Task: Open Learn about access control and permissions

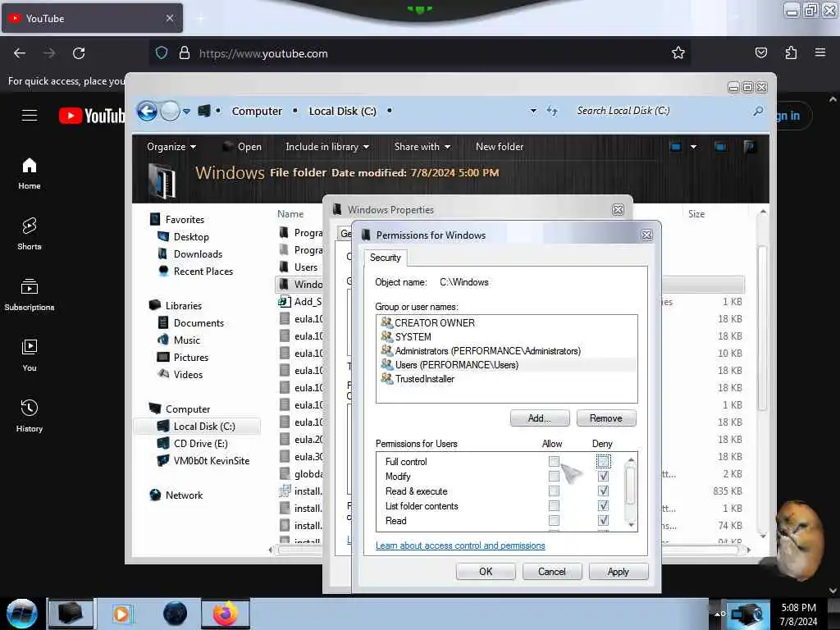Action: coord(460,546)
